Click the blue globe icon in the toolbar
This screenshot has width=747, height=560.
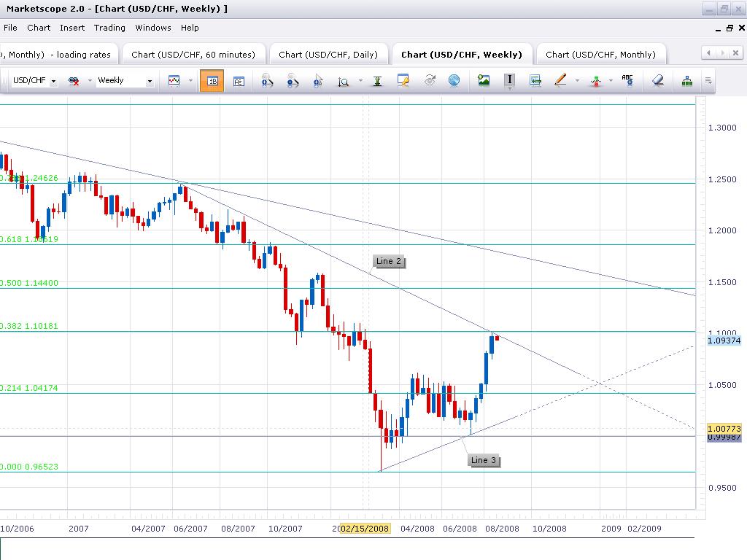pos(454,81)
